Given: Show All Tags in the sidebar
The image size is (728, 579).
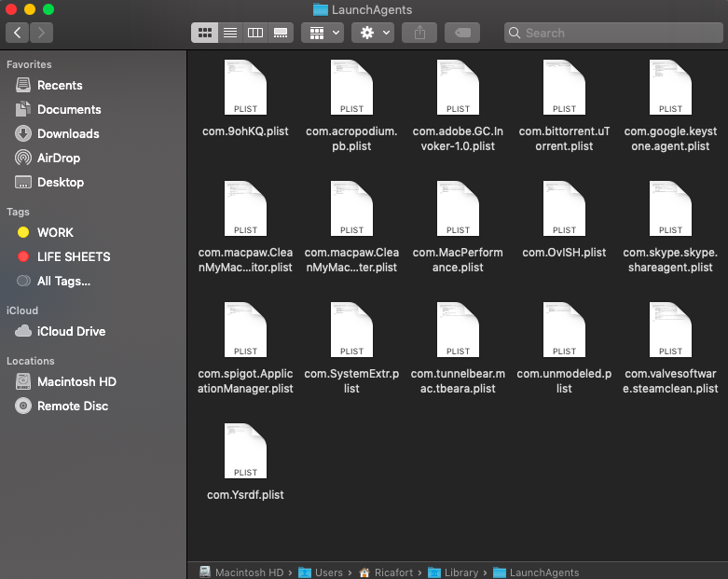Looking at the screenshot, I should pos(63,281).
